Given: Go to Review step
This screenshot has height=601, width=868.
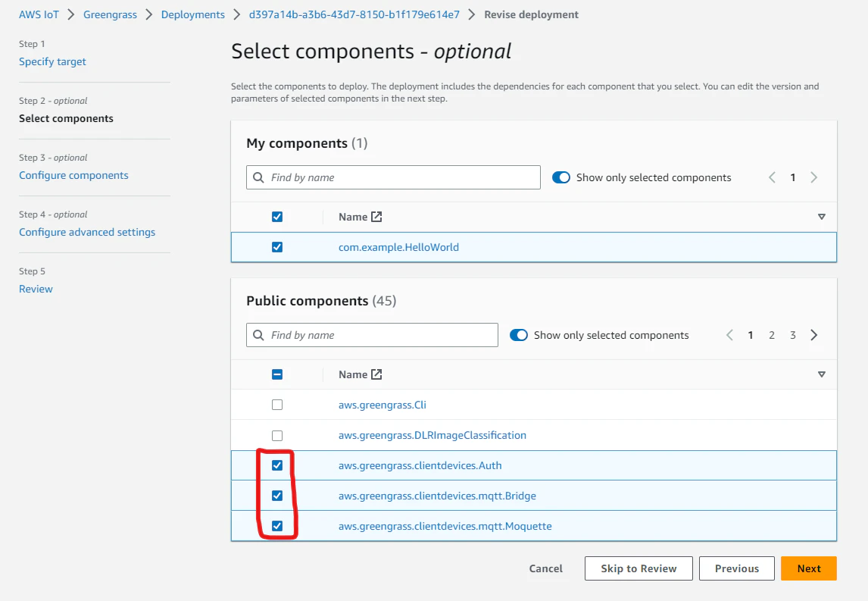Looking at the screenshot, I should click(36, 289).
